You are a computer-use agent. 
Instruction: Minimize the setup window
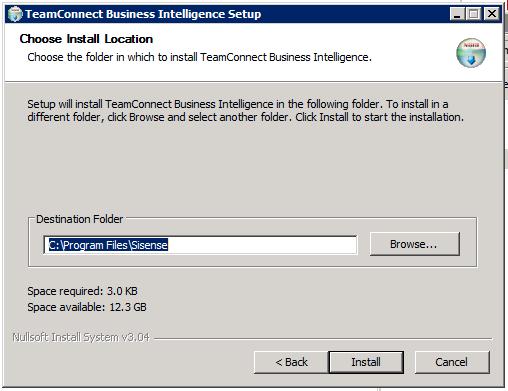[x=457, y=14]
